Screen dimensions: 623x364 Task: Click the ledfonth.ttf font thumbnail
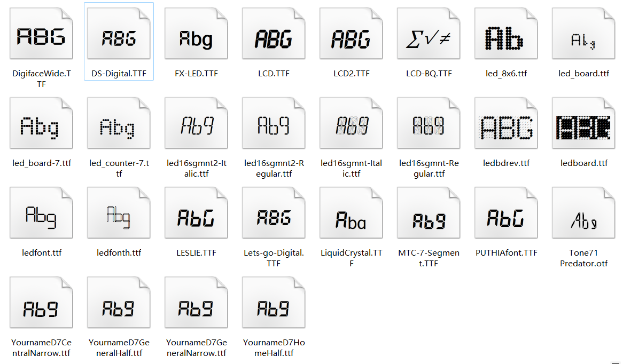click(119, 215)
